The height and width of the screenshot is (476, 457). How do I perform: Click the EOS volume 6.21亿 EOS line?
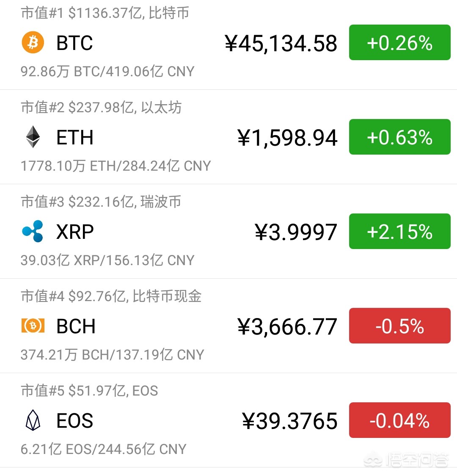(x=103, y=449)
